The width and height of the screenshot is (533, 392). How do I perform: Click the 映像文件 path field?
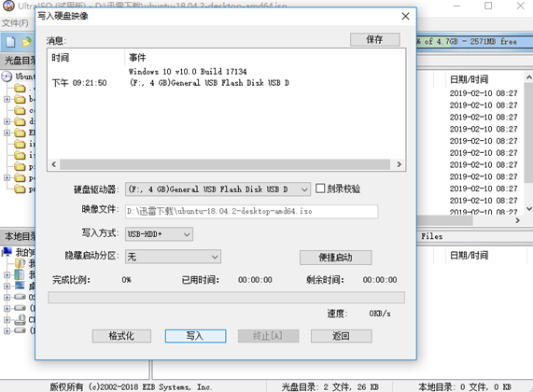coord(251,211)
